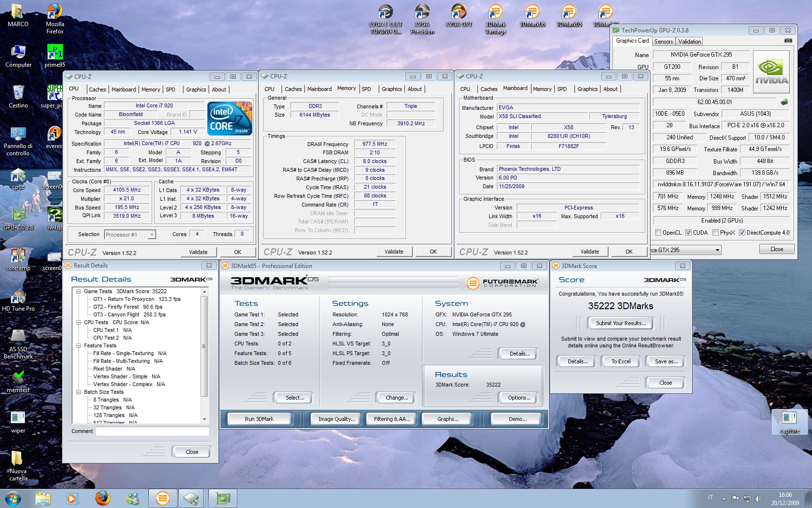Collapse the CPU Tests tree node
The height and width of the screenshot is (508, 812).
(78, 322)
